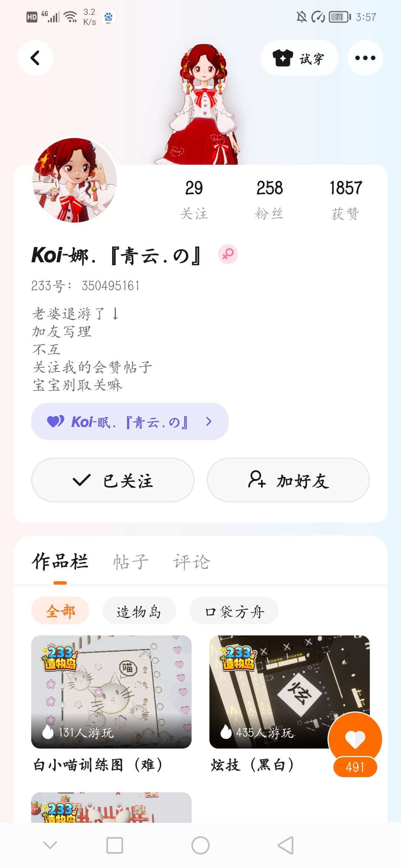Switch to the 帖子 tab
Viewport: 401px width, 868px height.
click(131, 562)
